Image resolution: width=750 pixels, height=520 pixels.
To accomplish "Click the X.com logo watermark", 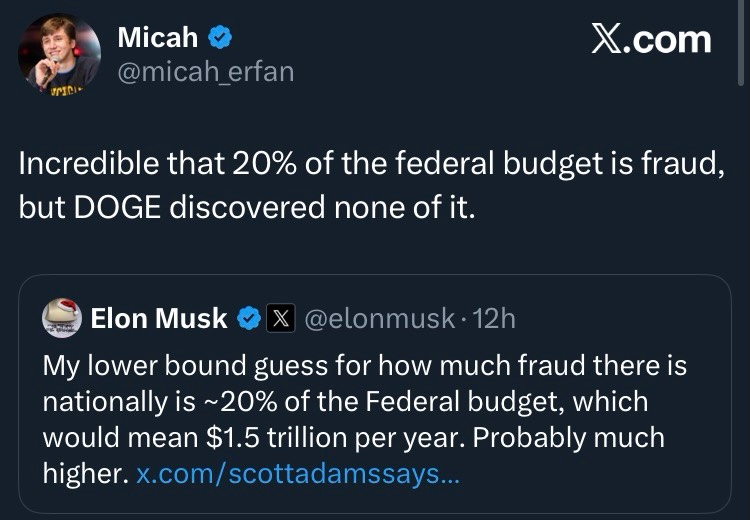I will click(x=650, y=39).
